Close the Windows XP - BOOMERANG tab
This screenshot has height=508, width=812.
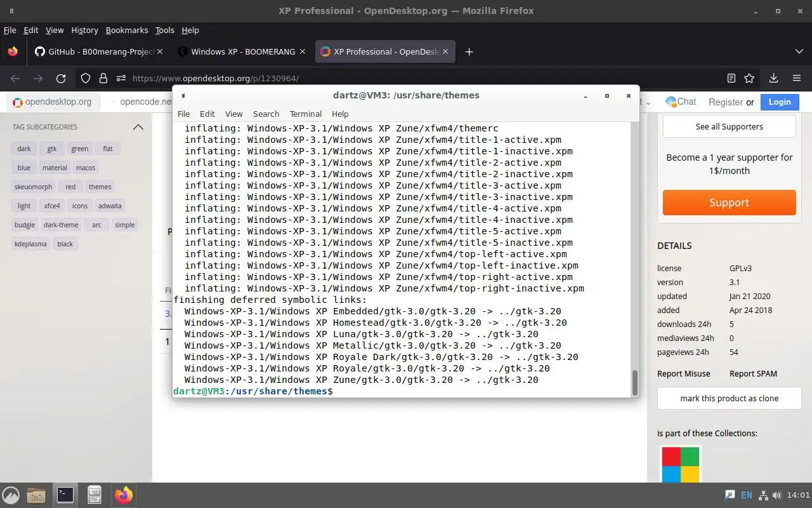(303, 51)
